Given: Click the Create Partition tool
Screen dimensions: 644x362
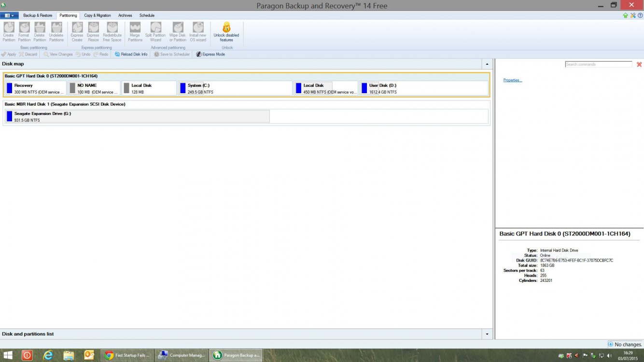Looking at the screenshot, I should pos(9,32).
